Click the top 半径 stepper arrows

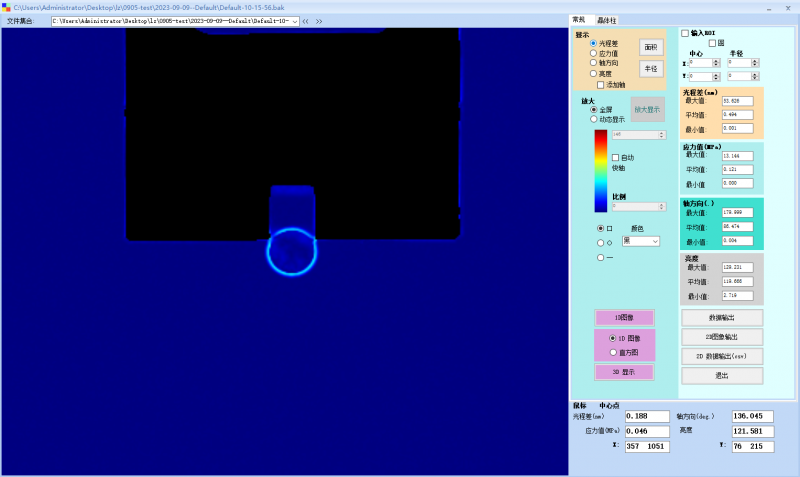(755, 63)
